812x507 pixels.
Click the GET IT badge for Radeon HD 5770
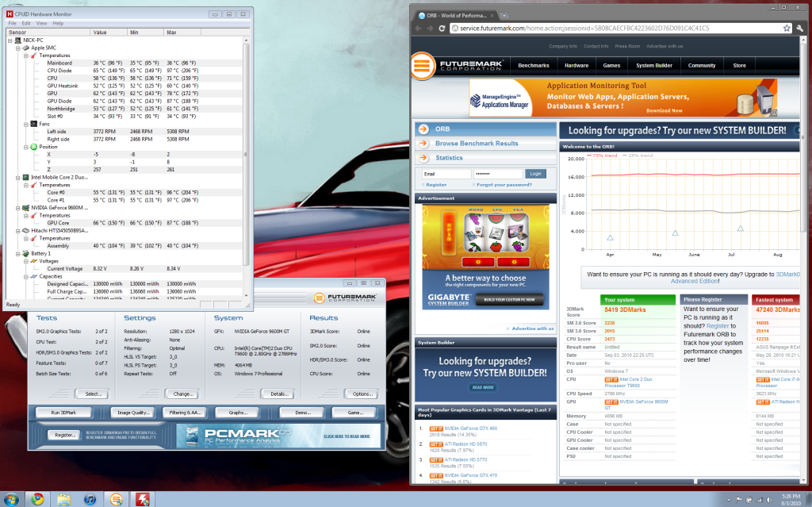point(436,460)
